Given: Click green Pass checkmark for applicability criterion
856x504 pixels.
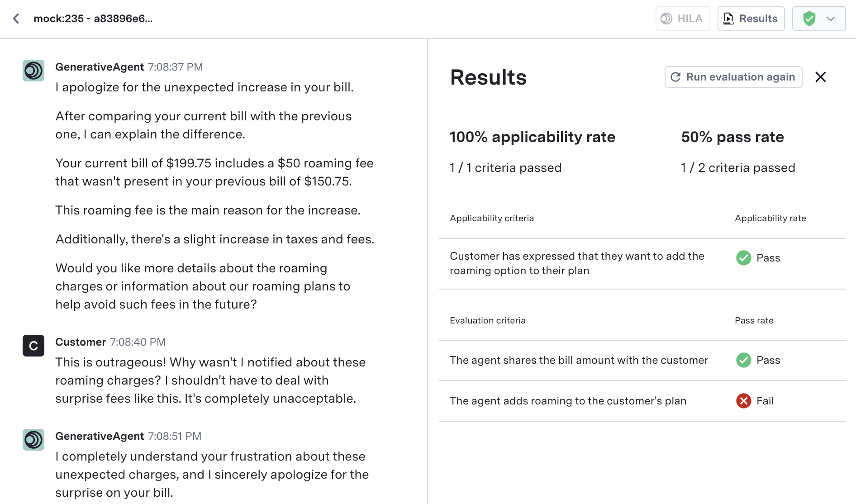Looking at the screenshot, I should click(x=743, y=258).
